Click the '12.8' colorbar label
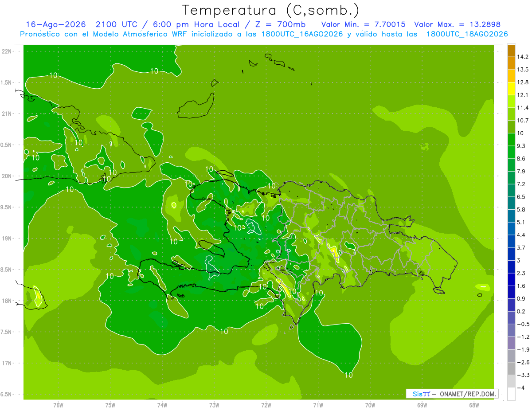532x411 pixels. (524, 82)
